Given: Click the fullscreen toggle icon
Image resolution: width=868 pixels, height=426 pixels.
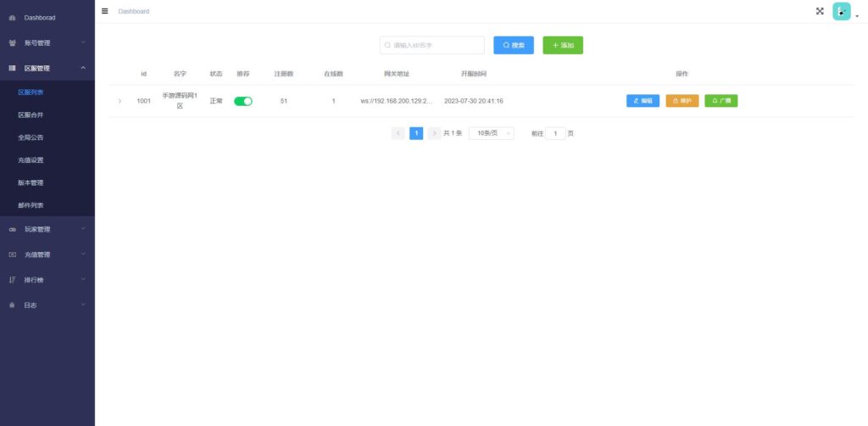Looking at the screenshot, I should [x=820, y=11].
